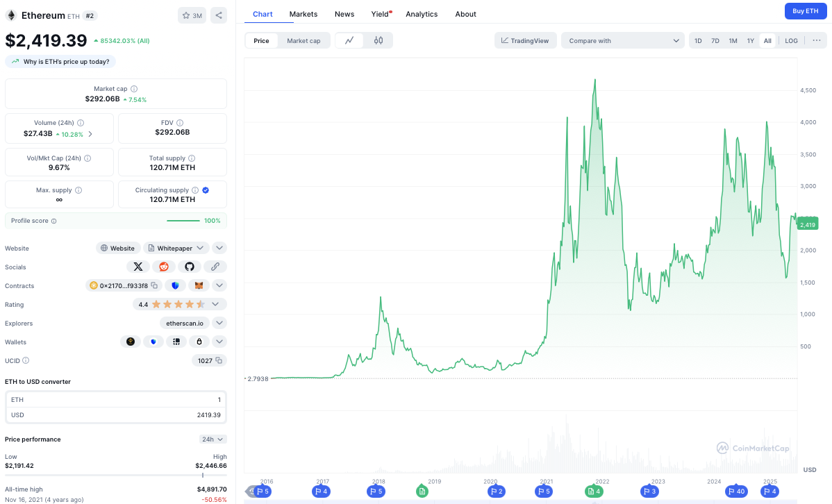This screenshot has width=832, height=504.
Task: Open the 2024 timeline marker with 40 events
Action: point(736,492)
